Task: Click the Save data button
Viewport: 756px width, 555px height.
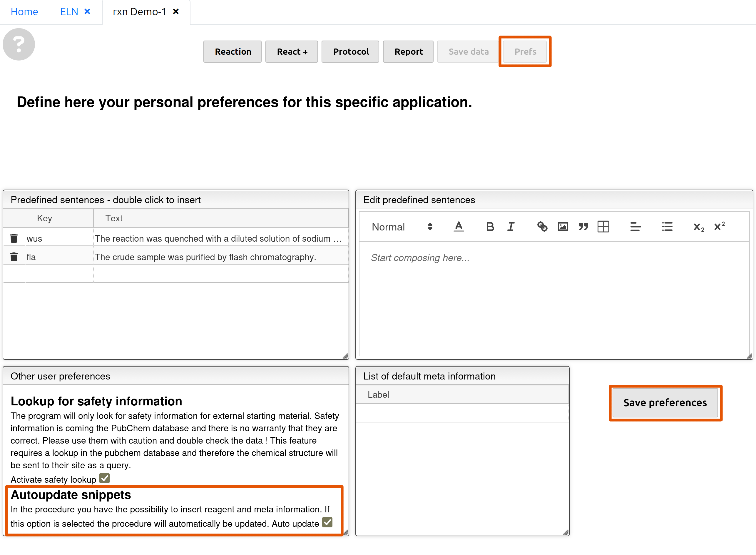Action: click(468, 52)
